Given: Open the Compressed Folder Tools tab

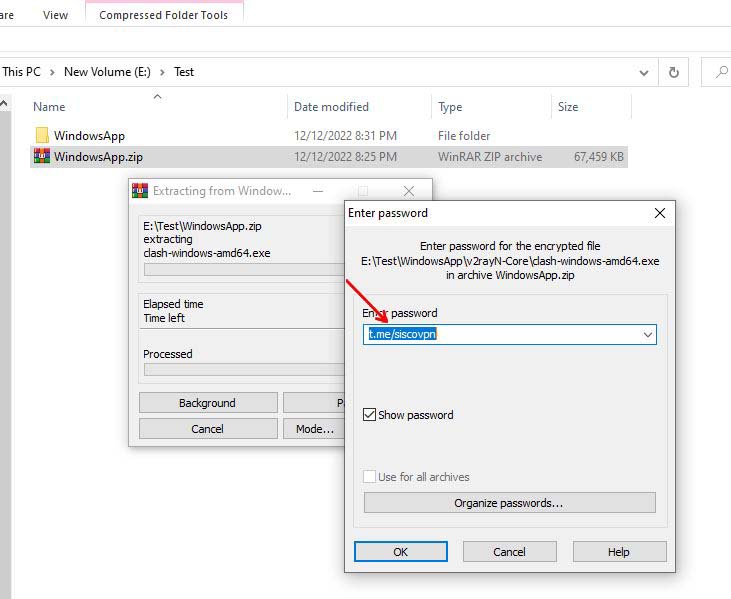Looking at the screenshot, I should pyautogui.click(x=163, y=15).
